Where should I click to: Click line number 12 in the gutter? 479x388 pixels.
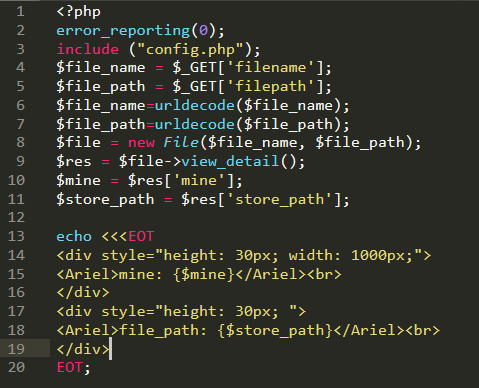pyautogui.click(x=16, y=218)
